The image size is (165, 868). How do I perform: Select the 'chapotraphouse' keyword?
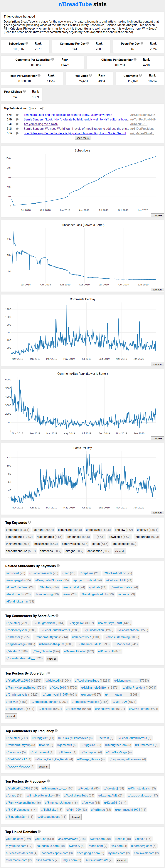(x=16, y=551)
